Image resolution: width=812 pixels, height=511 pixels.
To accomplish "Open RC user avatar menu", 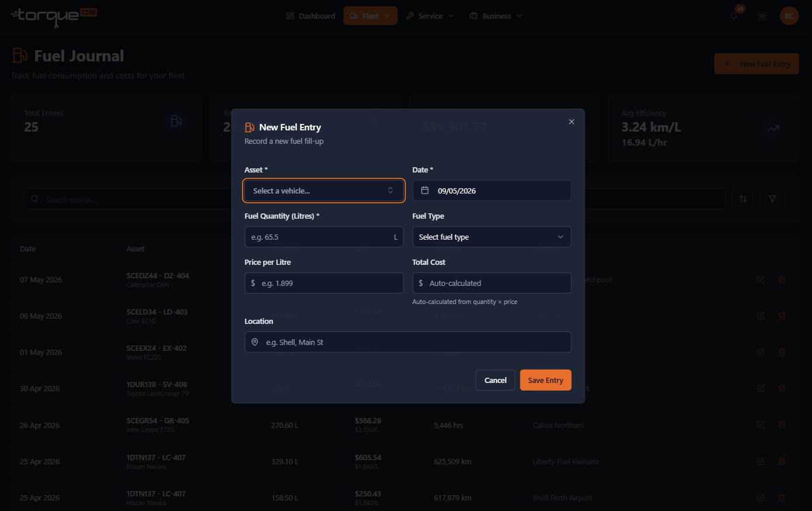I will [789, 16].
